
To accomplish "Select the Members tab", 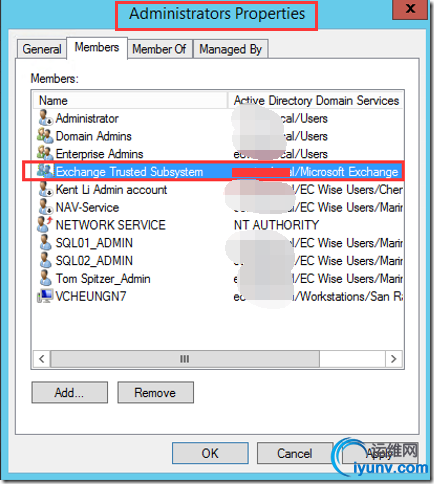I will click(x=97, y=48).
